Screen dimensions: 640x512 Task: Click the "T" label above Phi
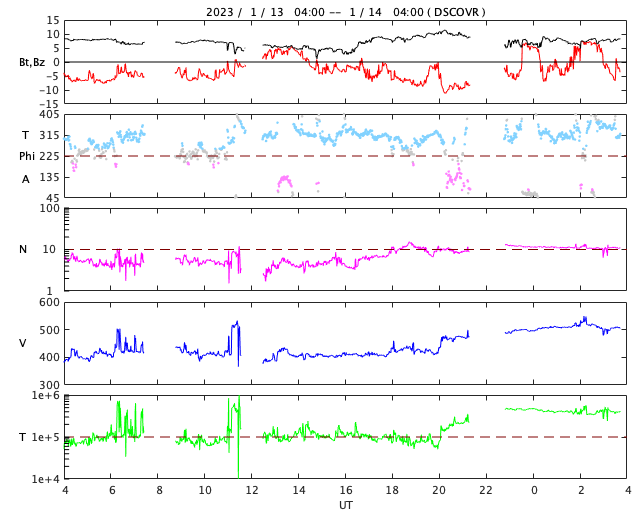25,135
